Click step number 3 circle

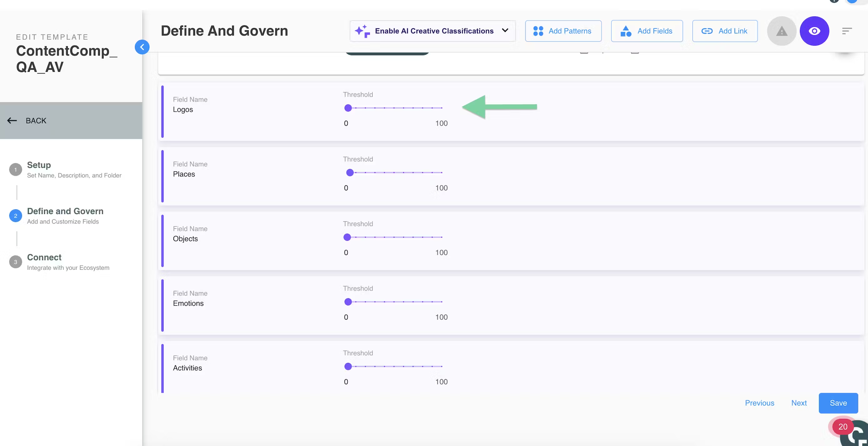point(16,262)
